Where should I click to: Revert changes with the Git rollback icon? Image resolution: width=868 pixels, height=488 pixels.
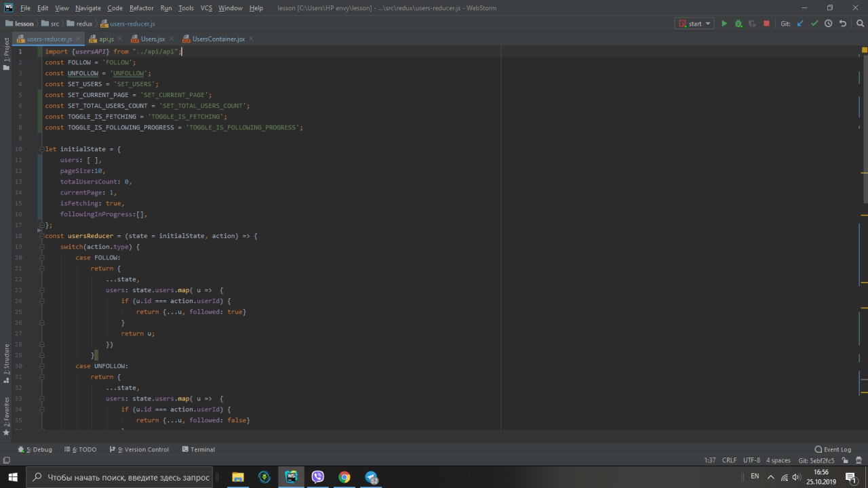(x=842, y=24)
